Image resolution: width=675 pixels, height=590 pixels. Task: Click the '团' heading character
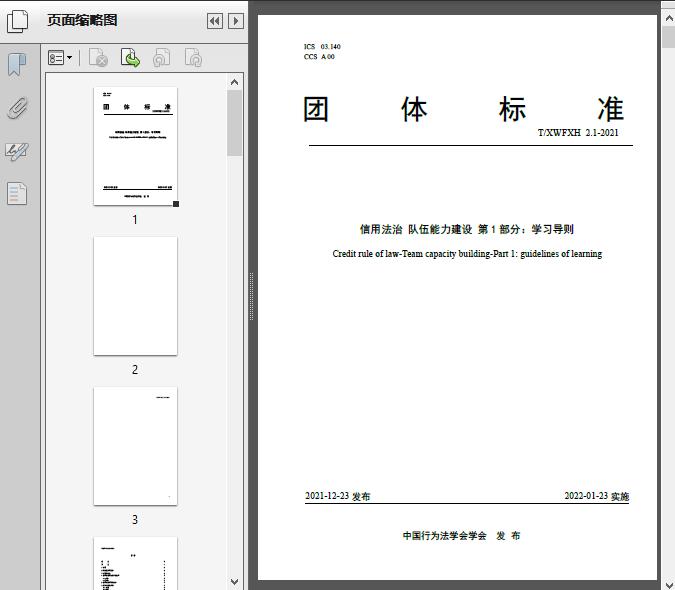coord(316,109)
